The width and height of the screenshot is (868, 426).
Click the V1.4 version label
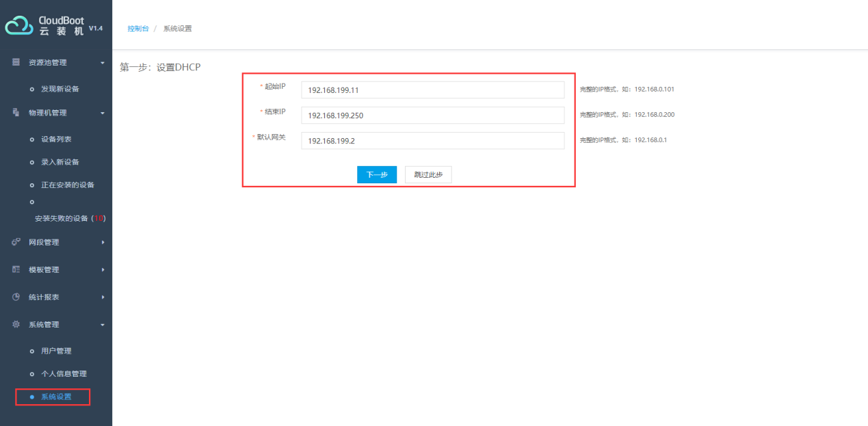pyautogui.click(x=96, y=28)
